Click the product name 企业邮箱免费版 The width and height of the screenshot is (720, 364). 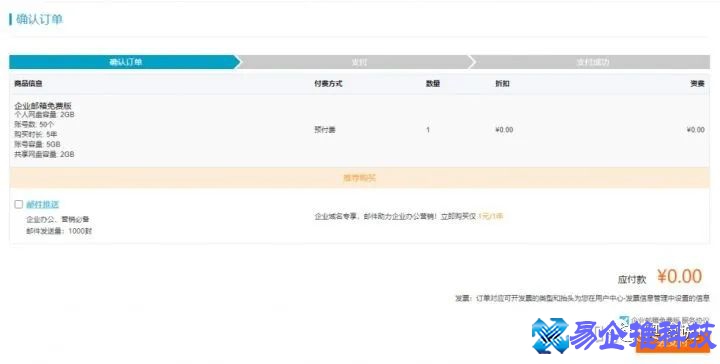pyautogui.click(x=43, y=106)
